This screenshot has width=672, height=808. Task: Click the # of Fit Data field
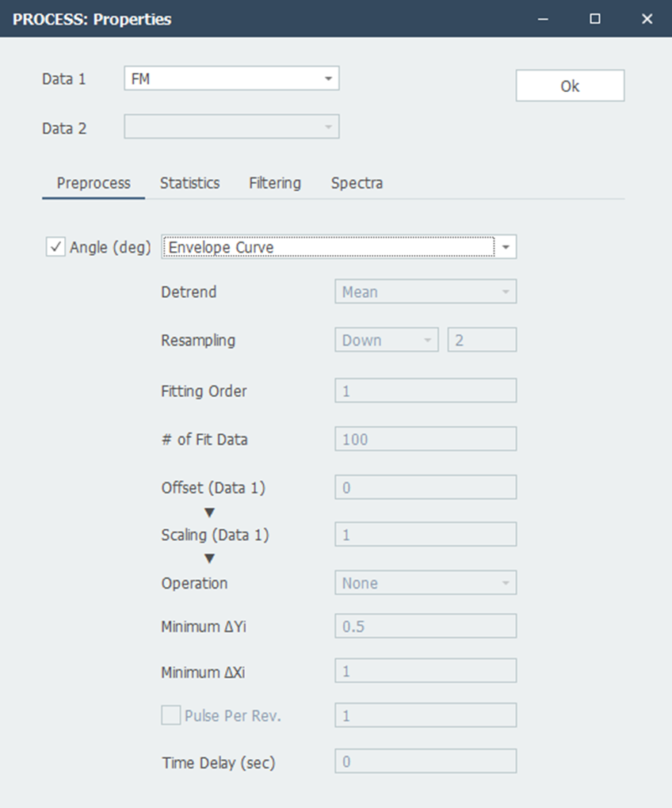click(x=426, y=439)
